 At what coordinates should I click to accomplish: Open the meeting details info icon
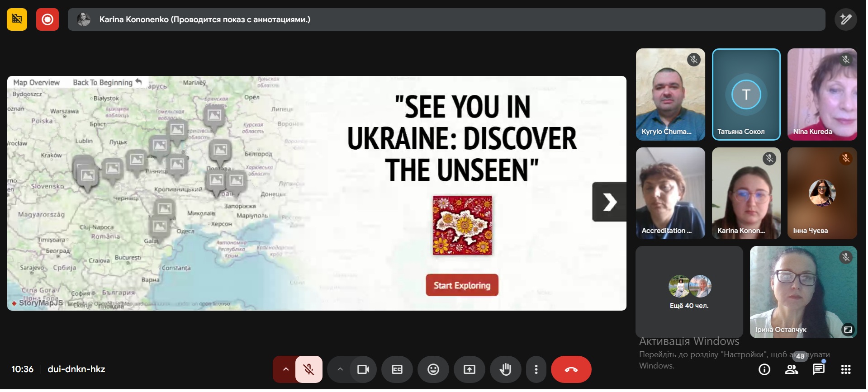coord(764,370)
